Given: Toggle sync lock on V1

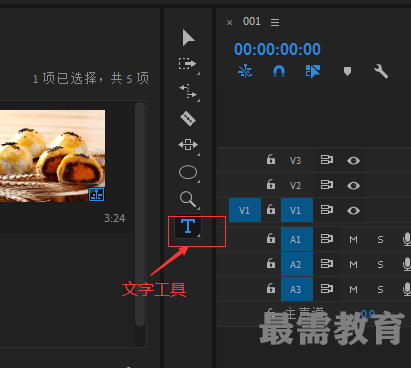Looking at the screenshot, I should [x=327, y=210].
